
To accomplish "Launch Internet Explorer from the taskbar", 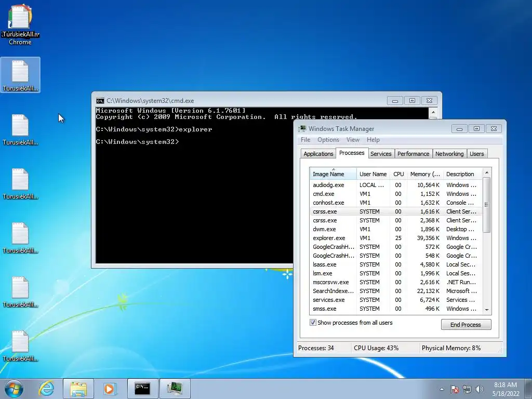I will (46, 389).
